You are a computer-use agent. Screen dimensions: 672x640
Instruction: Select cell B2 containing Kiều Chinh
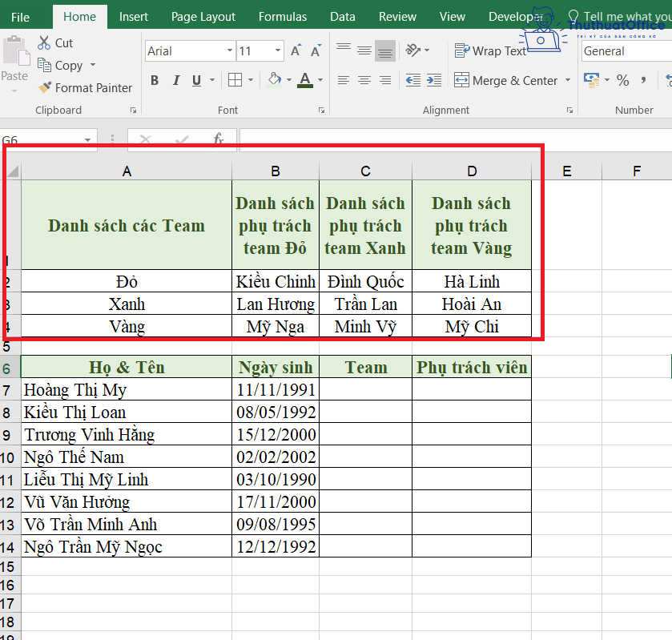[x=276, y=281]
